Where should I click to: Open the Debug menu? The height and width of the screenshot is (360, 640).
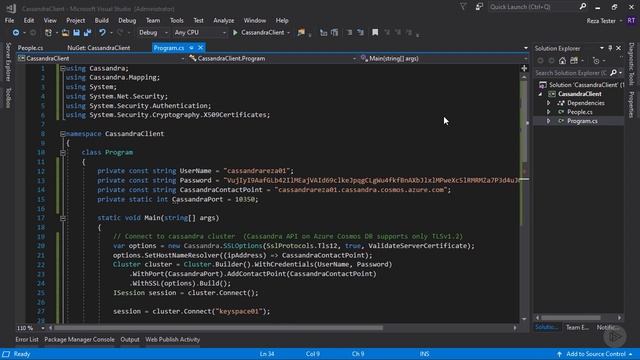127,20
